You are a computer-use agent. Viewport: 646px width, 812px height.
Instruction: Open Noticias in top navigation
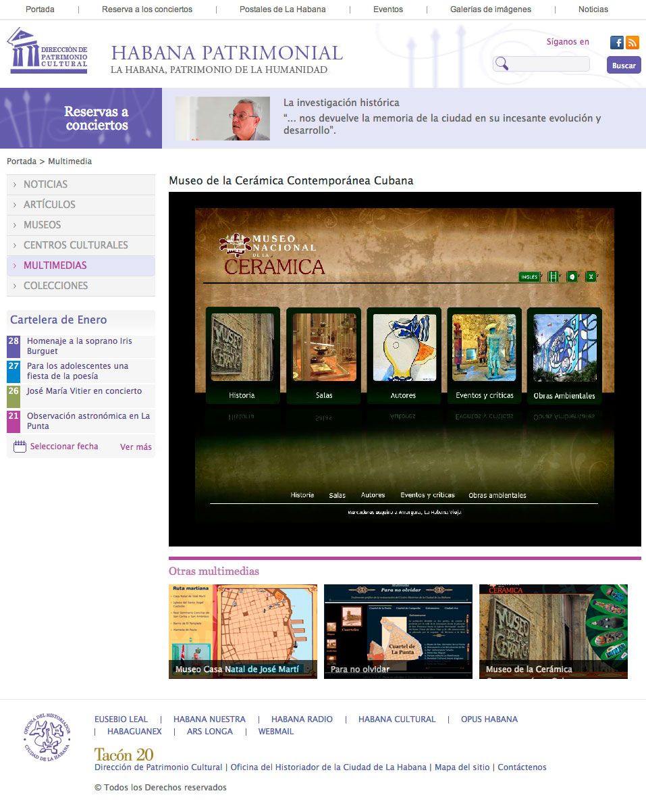[x=593, y=9]
